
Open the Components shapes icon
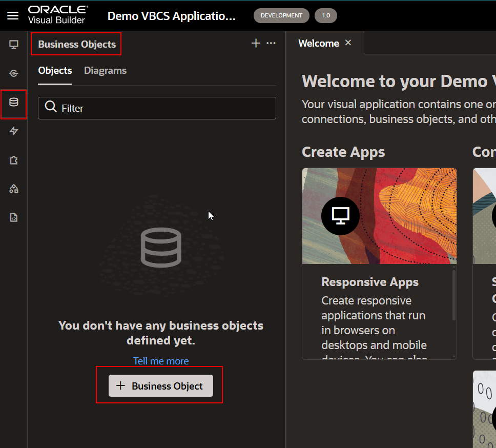(x=14, y=189)
